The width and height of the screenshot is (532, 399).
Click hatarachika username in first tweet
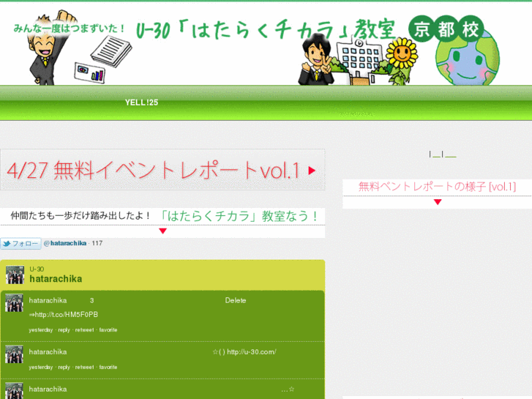point(48,300)
